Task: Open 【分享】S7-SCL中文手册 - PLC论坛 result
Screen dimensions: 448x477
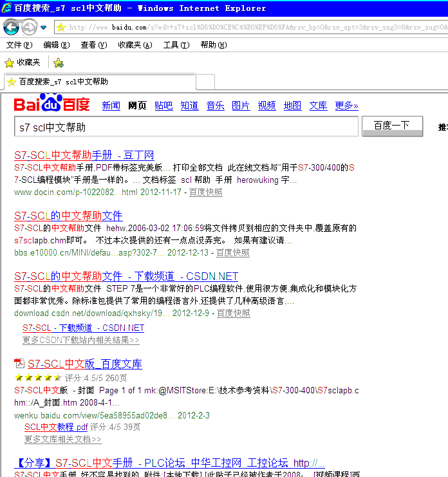Action: click(170, 463)
